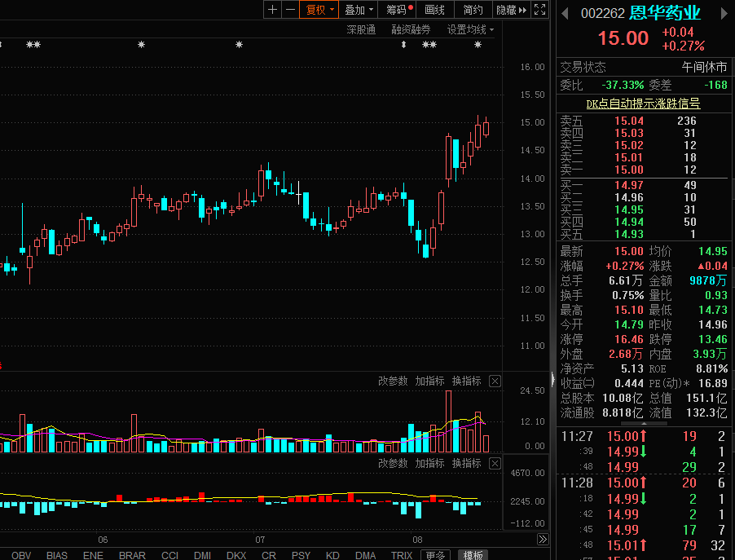Viewport: 735px width, 560px height.
Task: Click DK点自动提示涨跌信号 link
Action: (x=643, y=104)
